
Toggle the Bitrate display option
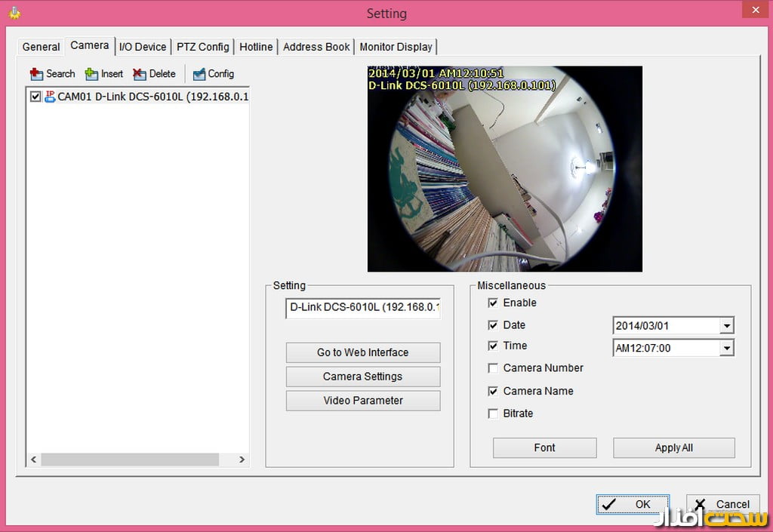pos(493,414)
